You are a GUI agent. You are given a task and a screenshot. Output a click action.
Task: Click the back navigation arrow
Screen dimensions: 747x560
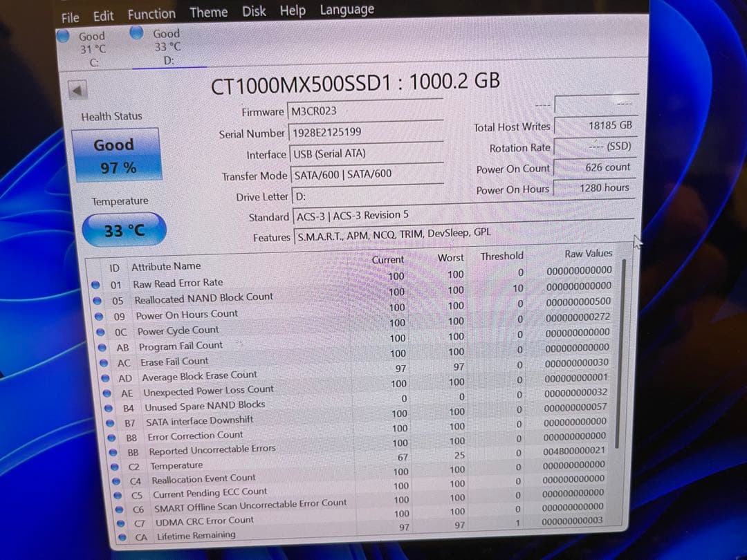click(x=78, y=88)
